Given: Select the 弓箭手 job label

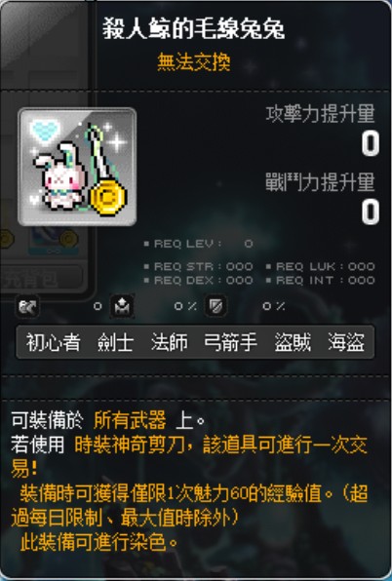Looking at the screenshot, I should tap(230, 342).
